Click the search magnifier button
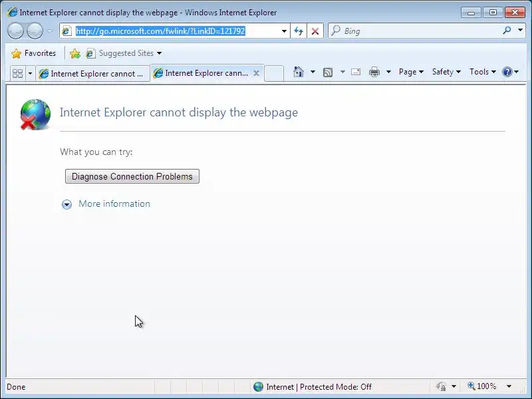The height and width of the screenshot is (399, 532). tap(507, 31)
